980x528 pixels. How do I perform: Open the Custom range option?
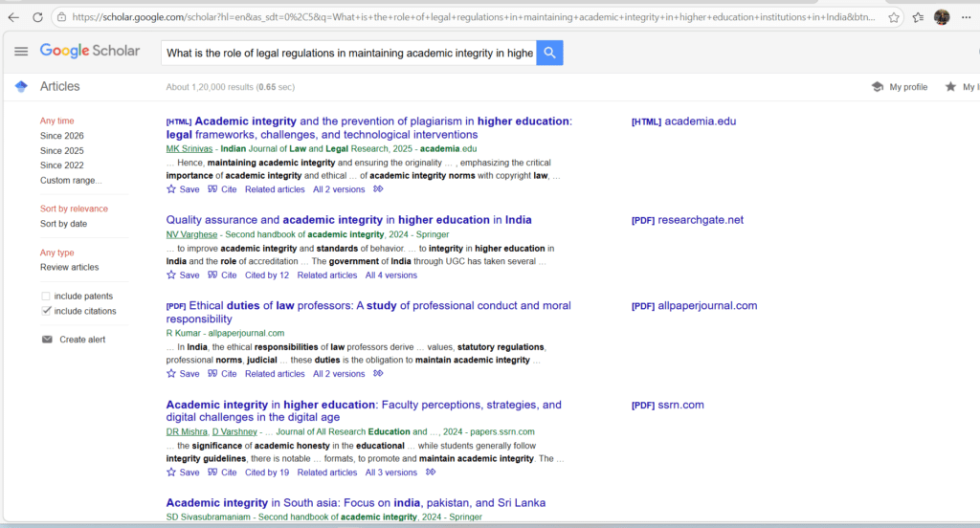point(71,180)
